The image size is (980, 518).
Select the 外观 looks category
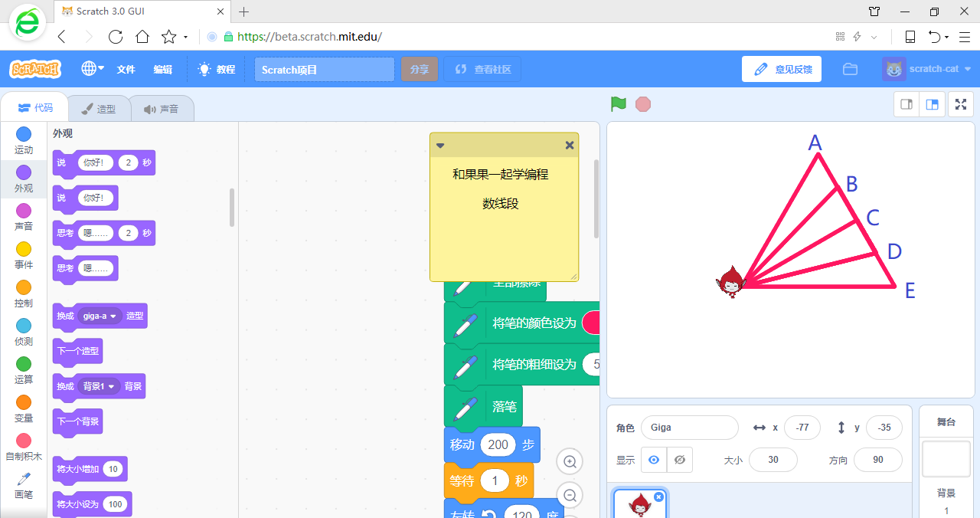click(x=24, y=179)
